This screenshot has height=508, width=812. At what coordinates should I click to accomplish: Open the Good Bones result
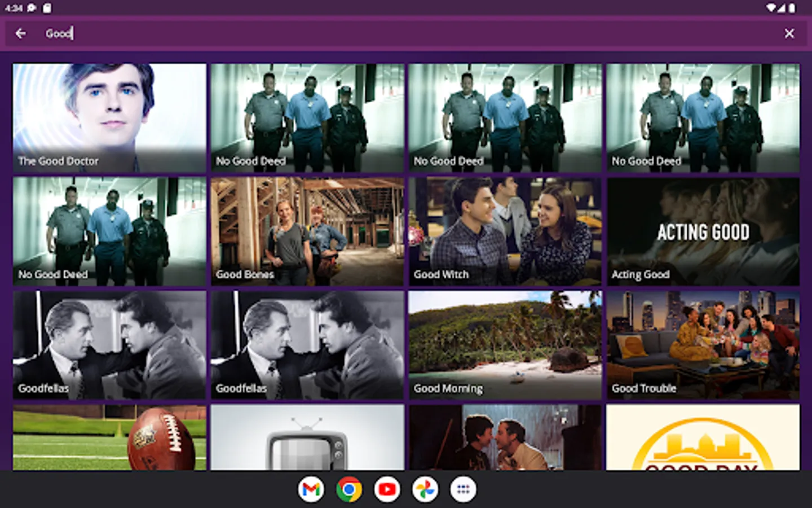[x=307, y=231]
